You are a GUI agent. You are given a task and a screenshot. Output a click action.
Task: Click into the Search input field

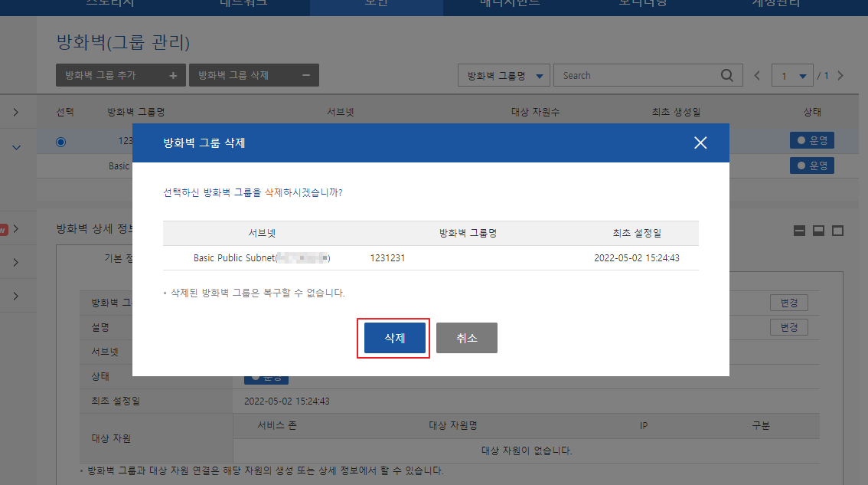[x=635, y=75]
